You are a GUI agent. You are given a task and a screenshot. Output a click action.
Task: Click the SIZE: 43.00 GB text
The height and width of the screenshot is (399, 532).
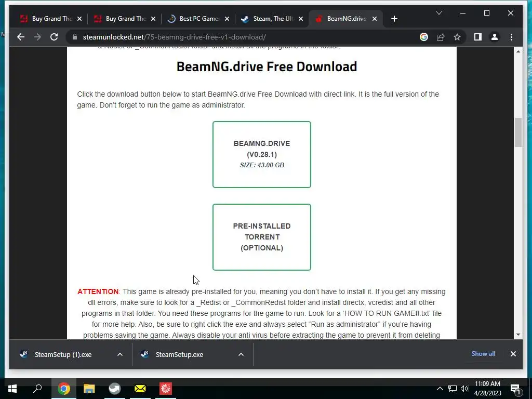click(x=262, y=165)
